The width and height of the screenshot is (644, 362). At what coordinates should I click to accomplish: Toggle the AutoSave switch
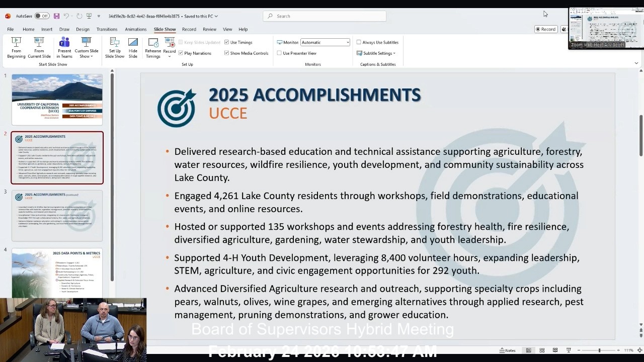[42, 16]
